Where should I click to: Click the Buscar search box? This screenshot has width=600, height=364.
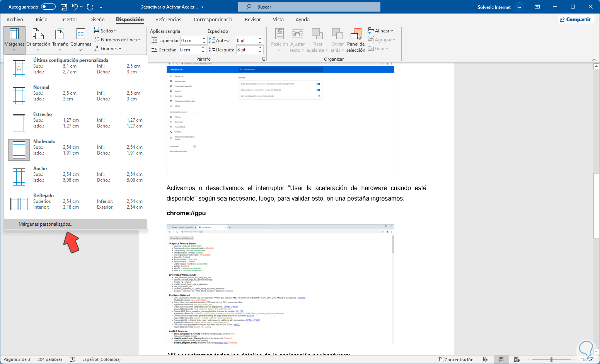point(309,7)
